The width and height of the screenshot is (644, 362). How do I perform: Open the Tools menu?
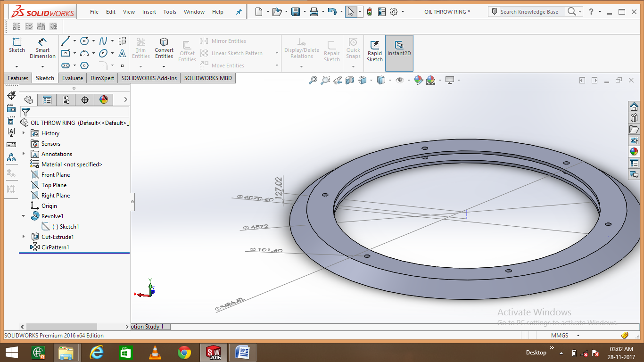(169, 11)
